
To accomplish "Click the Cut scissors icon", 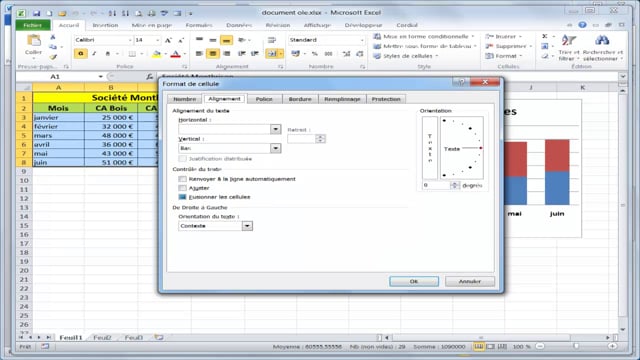I will [53, 38].
